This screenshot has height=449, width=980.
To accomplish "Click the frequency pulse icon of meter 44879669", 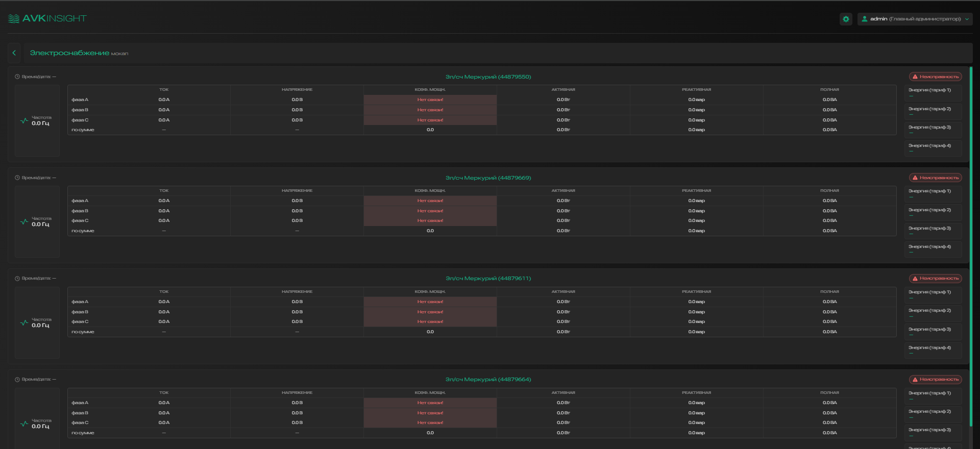I will 24,222.
